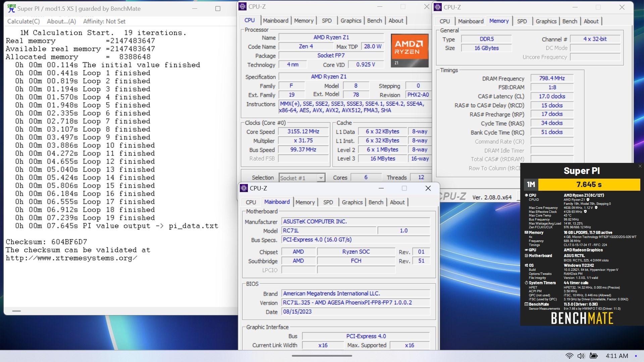Image resolution: width=644 pixels, height=362 pixels.
Task: Open the battery status tray icon
Action: coord(593,356)
